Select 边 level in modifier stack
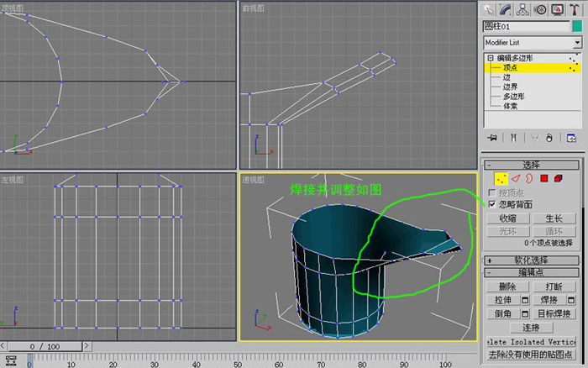This screenshot has width=588, height=368. [507, 77]
